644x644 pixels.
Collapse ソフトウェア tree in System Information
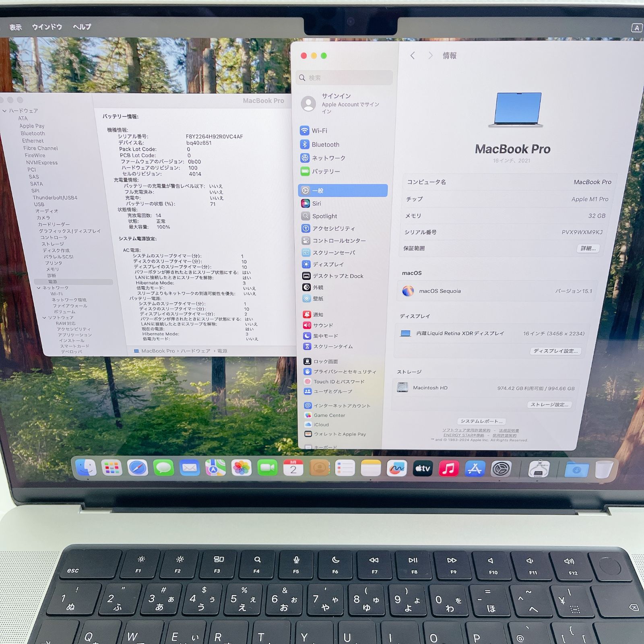(x=44, y=318)
